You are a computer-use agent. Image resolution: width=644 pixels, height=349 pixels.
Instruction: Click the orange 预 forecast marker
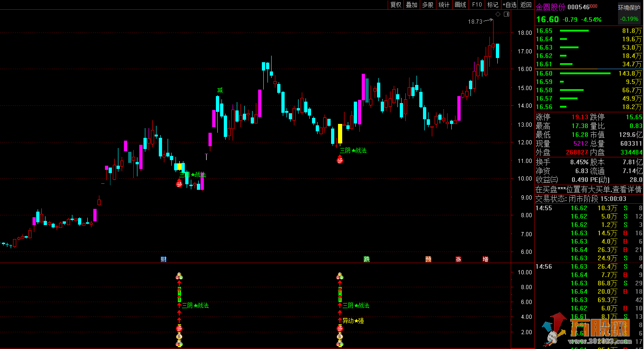click(x=428, y=259)
